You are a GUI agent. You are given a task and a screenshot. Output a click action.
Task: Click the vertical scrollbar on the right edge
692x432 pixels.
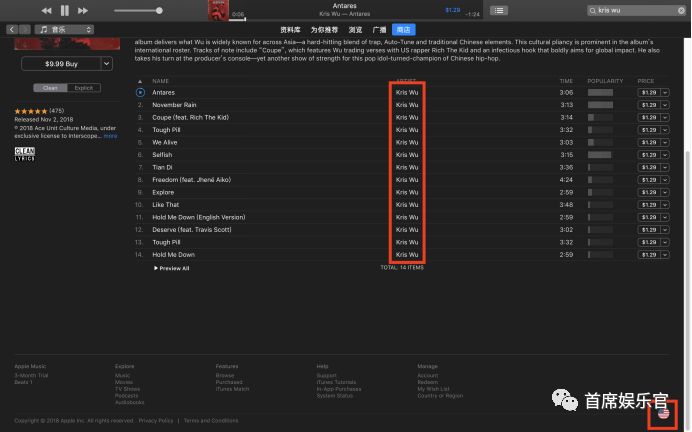(687, 291)
